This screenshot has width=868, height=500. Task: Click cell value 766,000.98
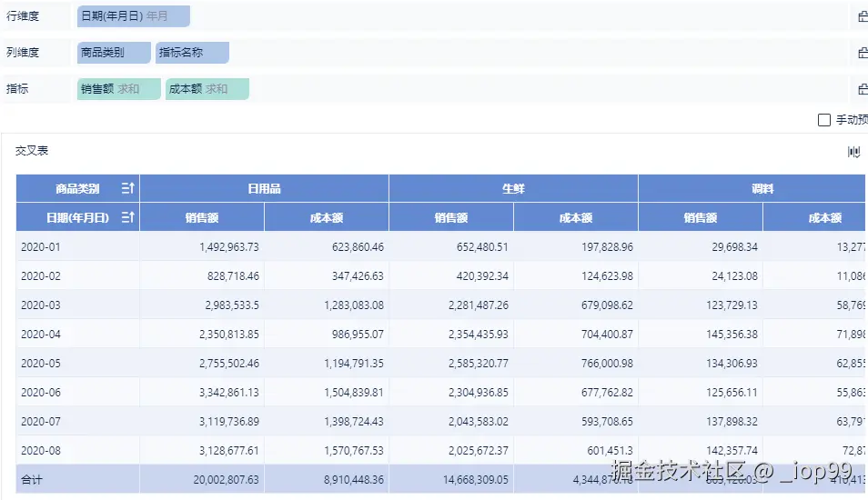coord(607,364)
